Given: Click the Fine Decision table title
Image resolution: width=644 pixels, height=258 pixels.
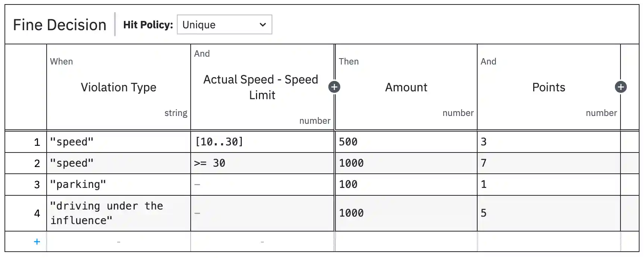Looking at the screenshot, I should click(x=60, y=25).
